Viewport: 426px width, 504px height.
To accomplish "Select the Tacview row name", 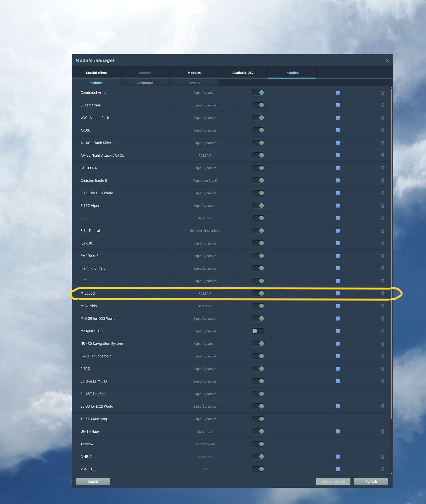I will 87,444.
